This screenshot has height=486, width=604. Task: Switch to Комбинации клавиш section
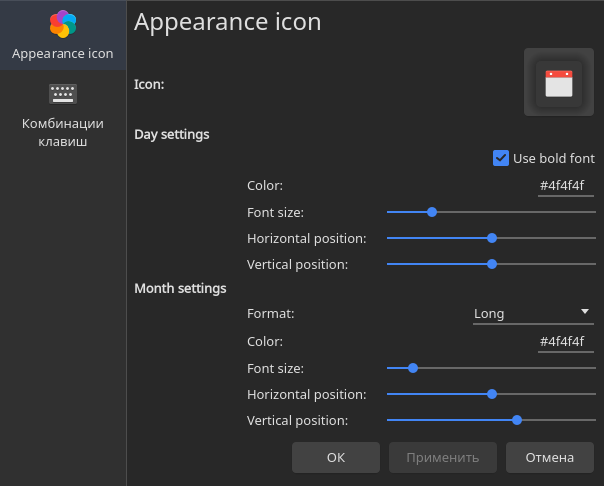click(x=63, y=132)
